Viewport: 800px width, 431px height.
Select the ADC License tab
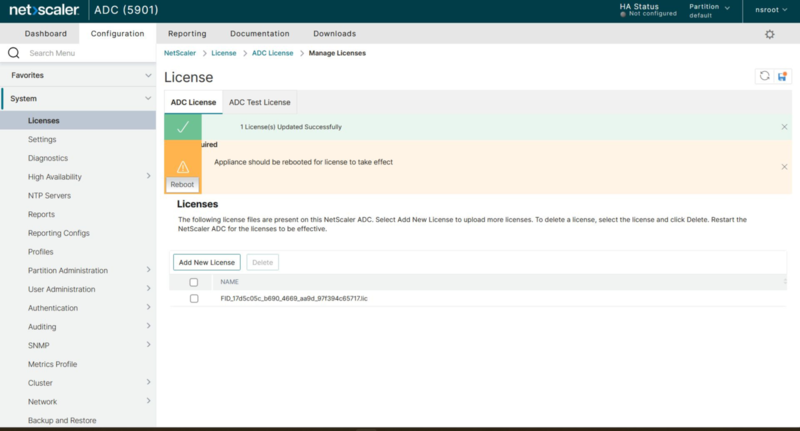click(x=193, y=102)
